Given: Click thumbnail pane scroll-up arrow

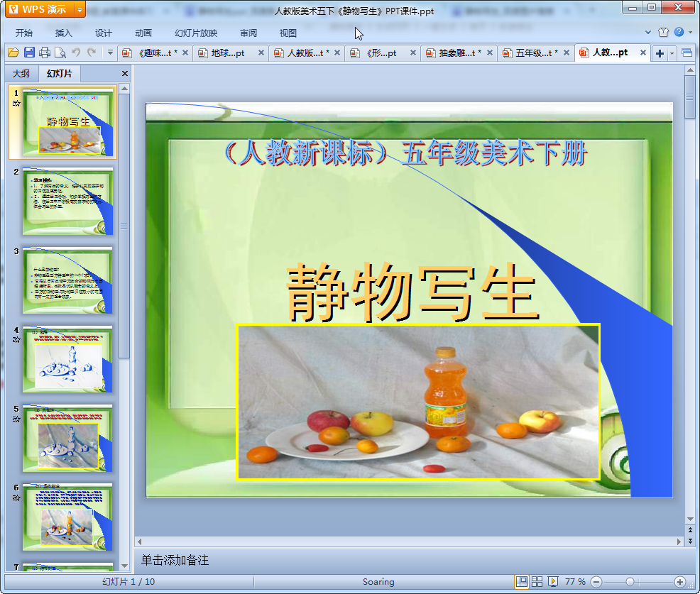Looking at the screenshot, I should (124, 89).
